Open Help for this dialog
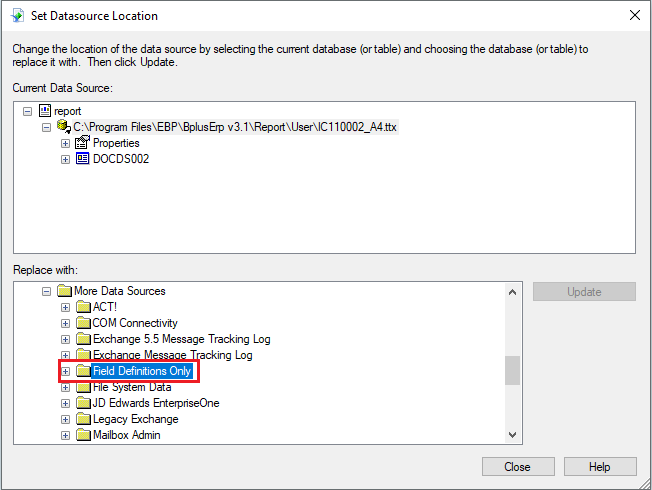Viewport: 652px width, 490px height. click(x=599, y=466)
